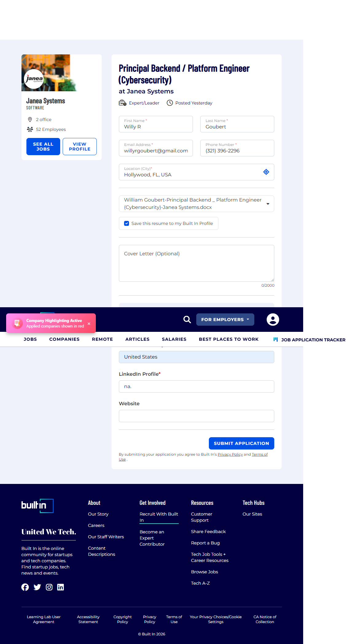Click into the Cover Letter text area
348x644 pixels.
point(197,263)
